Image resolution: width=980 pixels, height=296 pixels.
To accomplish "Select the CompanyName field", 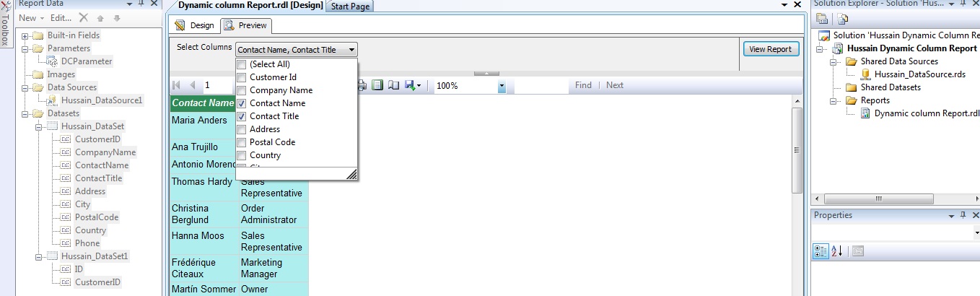I will tap(105, 152).
